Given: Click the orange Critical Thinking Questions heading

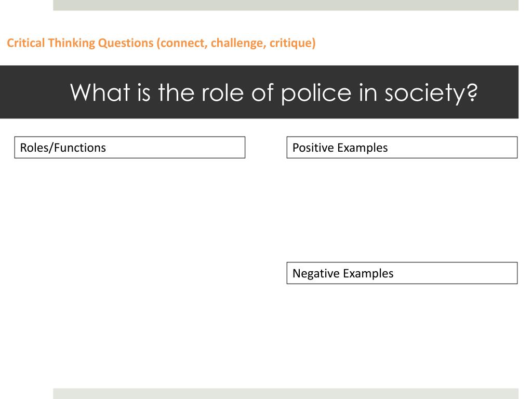Looking at the screenshot, I should [161, 43].
